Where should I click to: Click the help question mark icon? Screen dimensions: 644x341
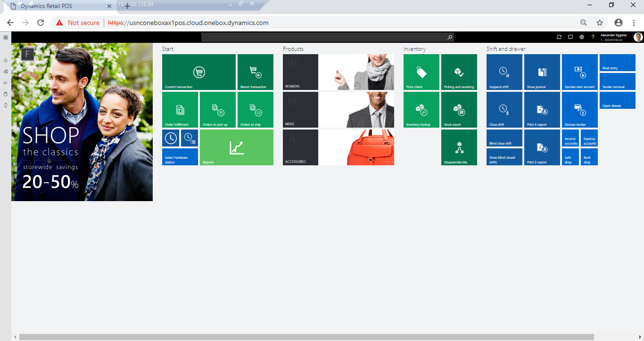593,37
